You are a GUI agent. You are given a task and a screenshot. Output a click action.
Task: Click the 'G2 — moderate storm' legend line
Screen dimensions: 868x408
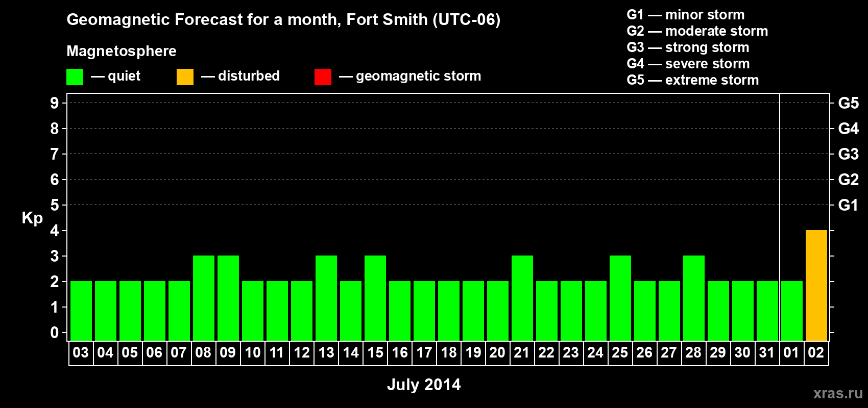697,31
